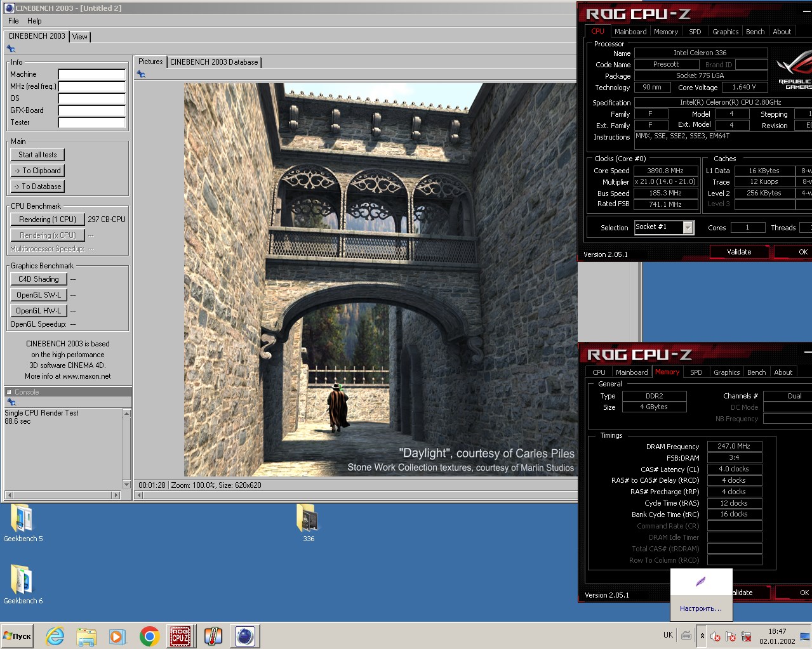Image resolution: width=812 pixels, height=649 pixels.
Task: Open the File menu in CINEBENCH
Action: coord(13,21)
